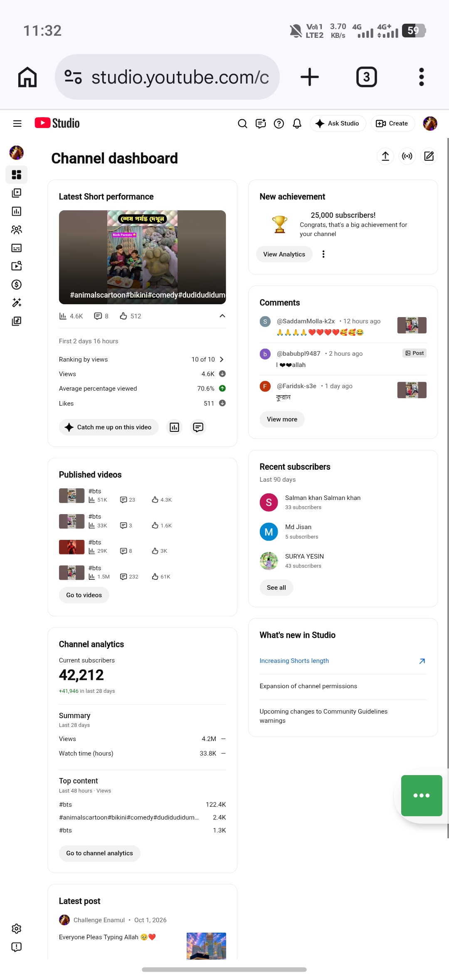Open the Audio library sidebar icon

[x=17, y=321]
